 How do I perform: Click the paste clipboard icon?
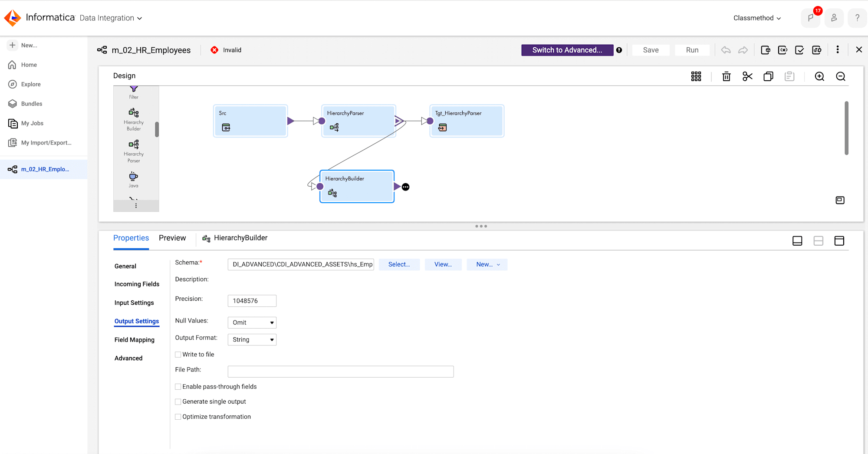789,76
